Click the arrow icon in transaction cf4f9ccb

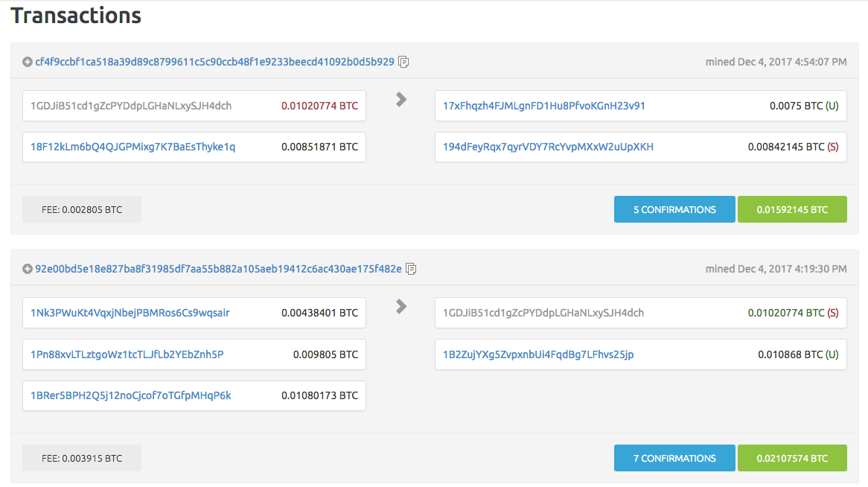pos(401,100)
